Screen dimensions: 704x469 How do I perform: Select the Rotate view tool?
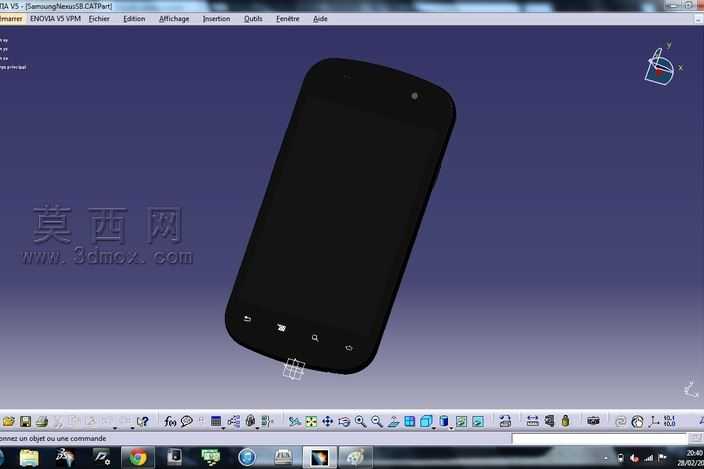point(344,421)
